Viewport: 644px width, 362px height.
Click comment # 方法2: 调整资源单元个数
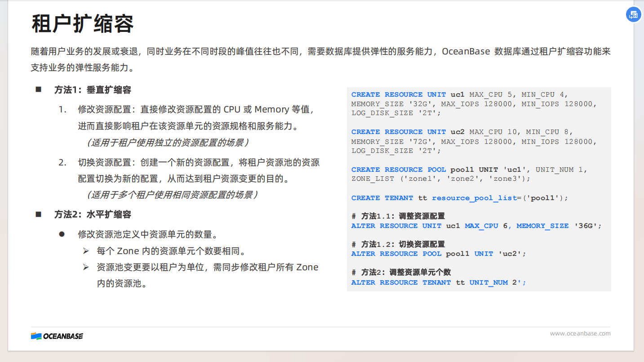point(401,273)
